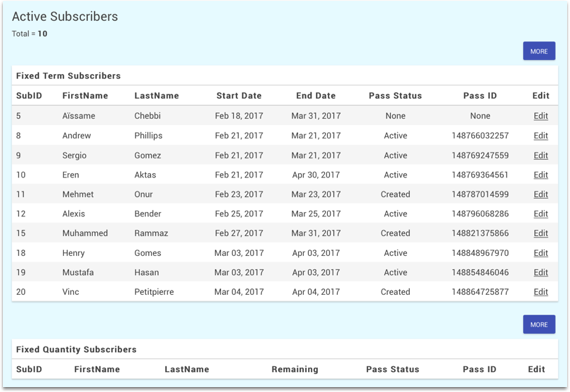The image size is (570, 392).
Task: Edit subscriber Aïssame Chebbi
Action: (541, 116)
